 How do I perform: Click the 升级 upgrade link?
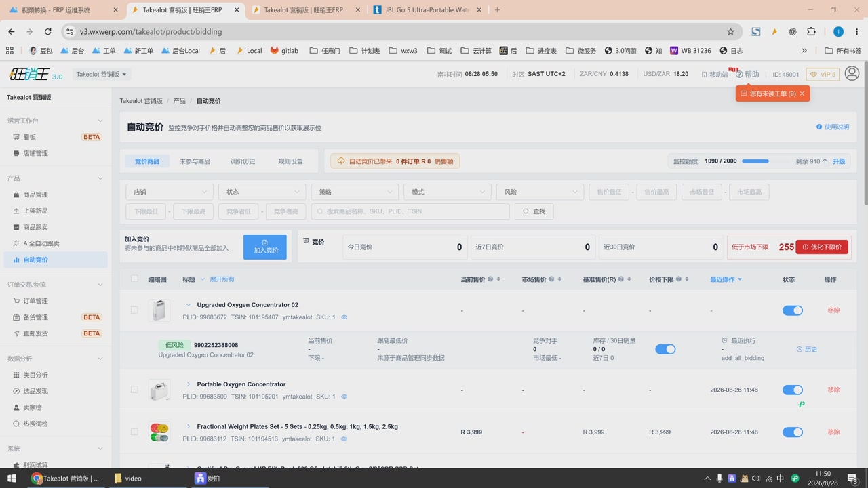tap(839, 161)
